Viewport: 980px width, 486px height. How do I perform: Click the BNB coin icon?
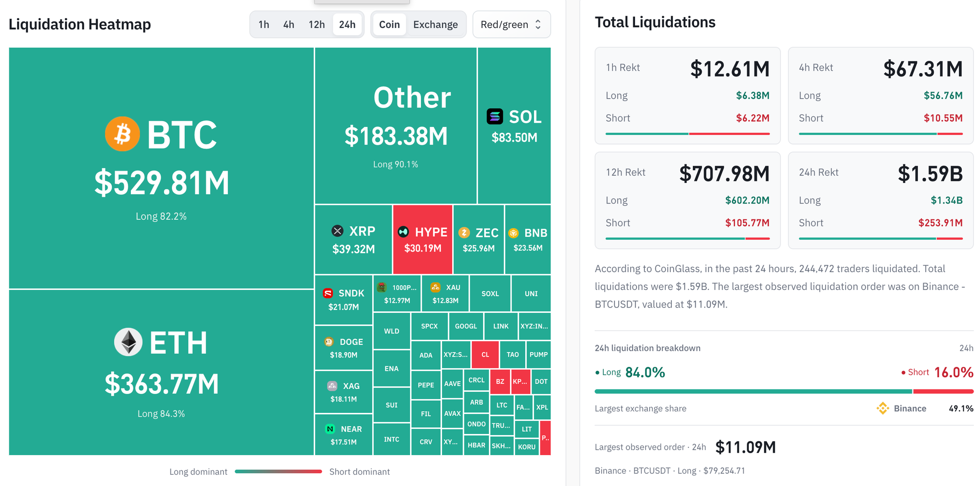[x=514, y=233]
